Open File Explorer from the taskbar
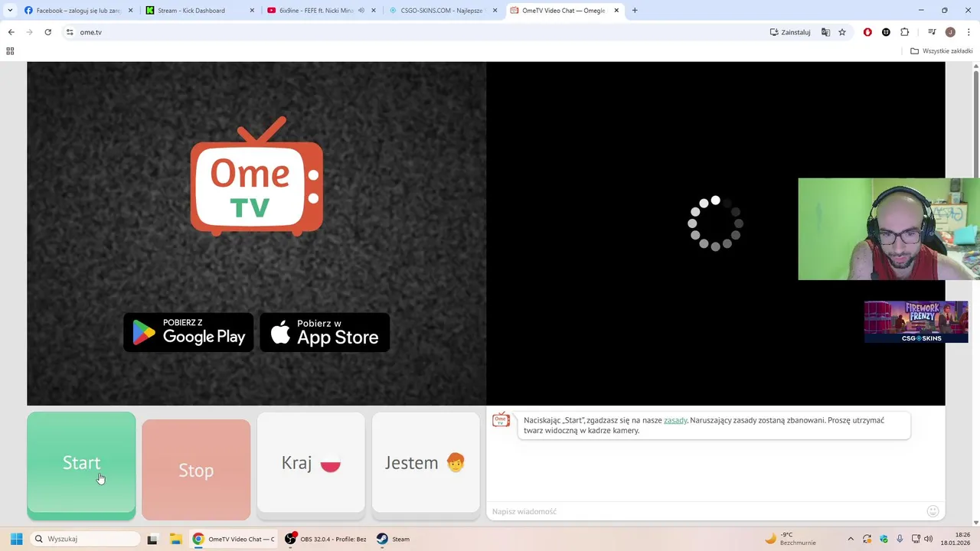Screen dimensions: 980x551 [175, 539]
